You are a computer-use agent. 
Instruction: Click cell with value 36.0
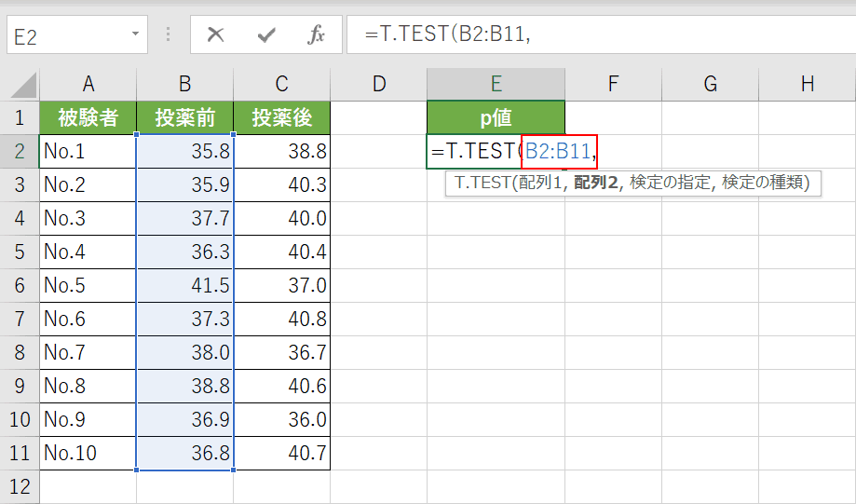click(x=281, y=420)
